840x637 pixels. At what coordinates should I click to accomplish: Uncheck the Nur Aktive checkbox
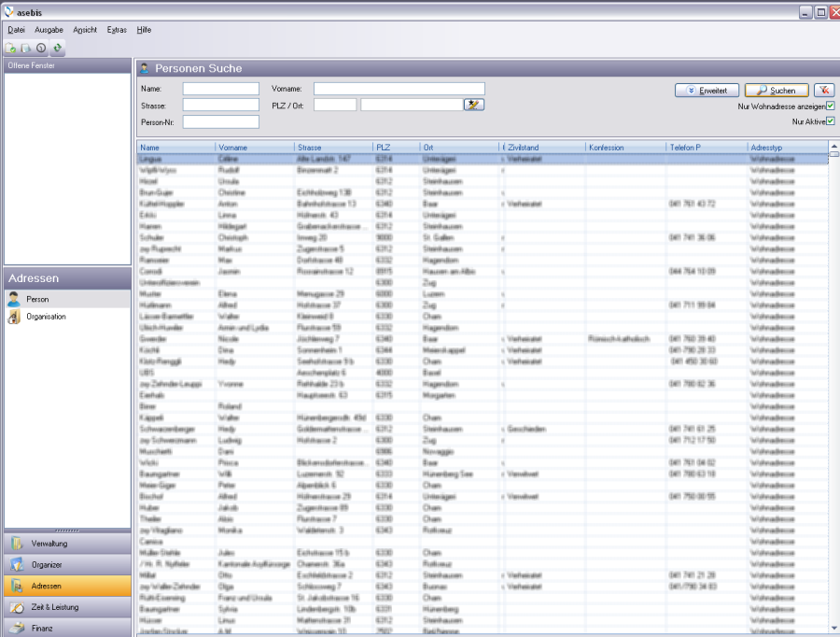click(830, 121)
